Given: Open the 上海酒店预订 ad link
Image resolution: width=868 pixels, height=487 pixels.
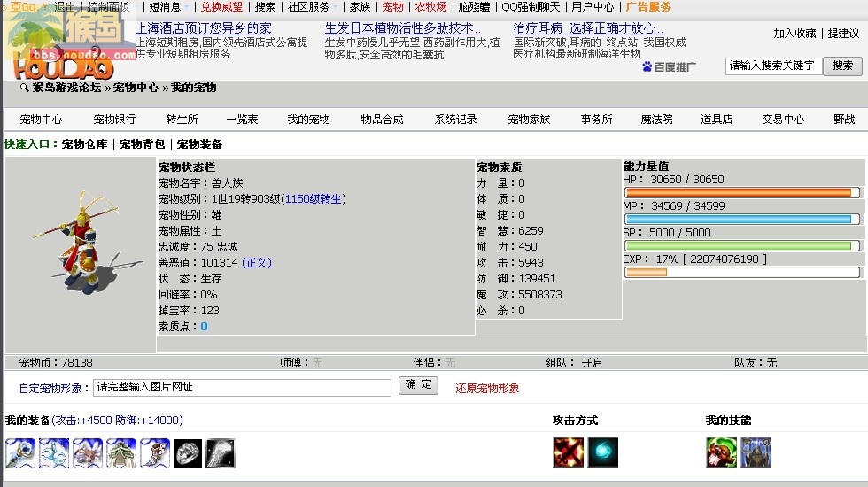Looking at the screenshot, I should coord(204,28).
